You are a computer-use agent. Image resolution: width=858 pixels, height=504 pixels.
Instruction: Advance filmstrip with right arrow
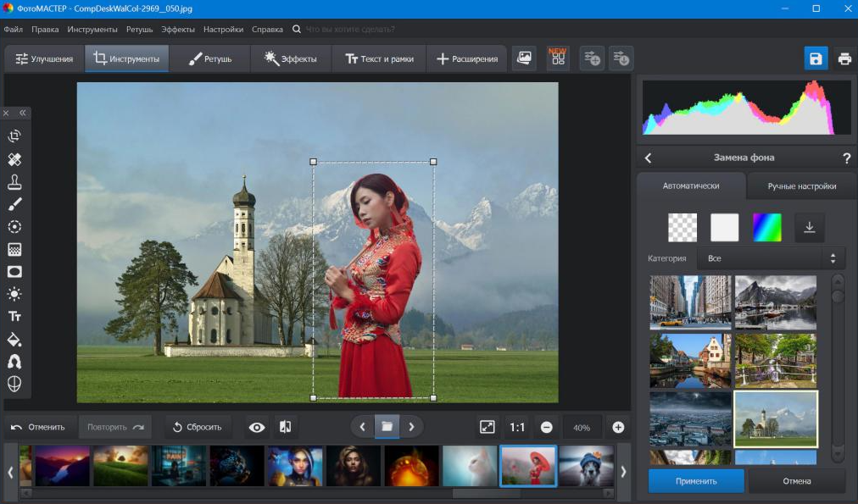(x=623, y=472)
